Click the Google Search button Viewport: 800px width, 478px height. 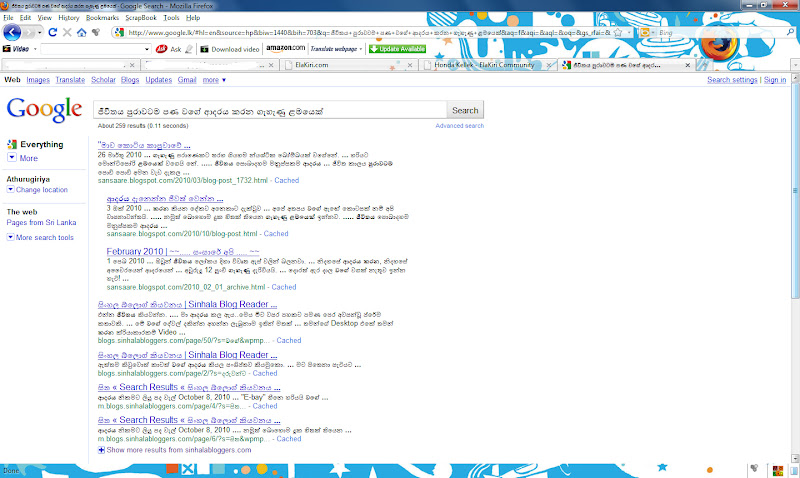(465, 110)
